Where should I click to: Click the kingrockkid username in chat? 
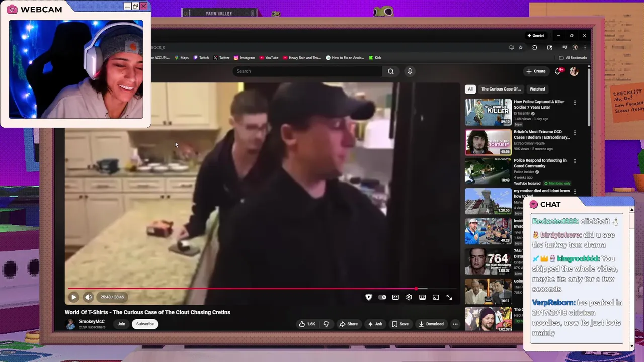[578, 259]
